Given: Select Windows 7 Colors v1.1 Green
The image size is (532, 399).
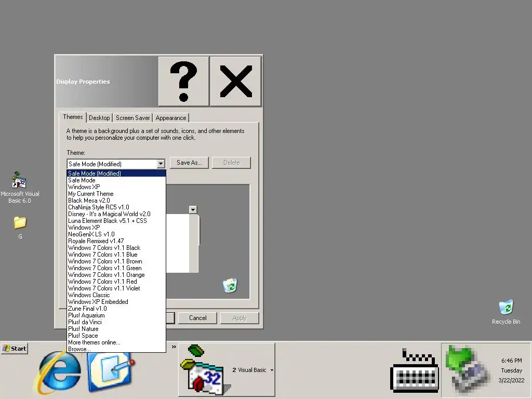Looking at the screenshot, I should (x=116, y=268).
